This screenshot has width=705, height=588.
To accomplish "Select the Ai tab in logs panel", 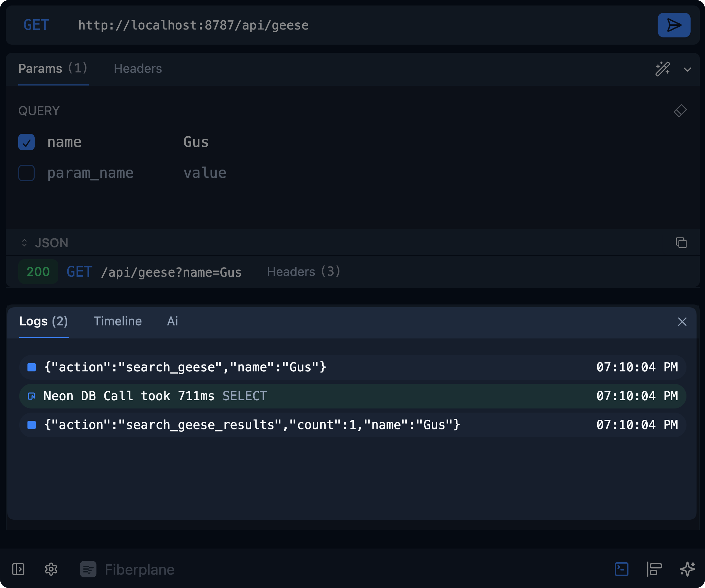I will (x=172, y=321).
